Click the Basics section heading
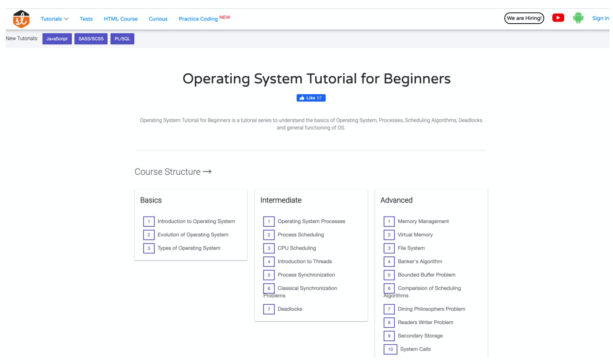Image resolution: width=613 pixels, height=364 pixels. (151, 200)
